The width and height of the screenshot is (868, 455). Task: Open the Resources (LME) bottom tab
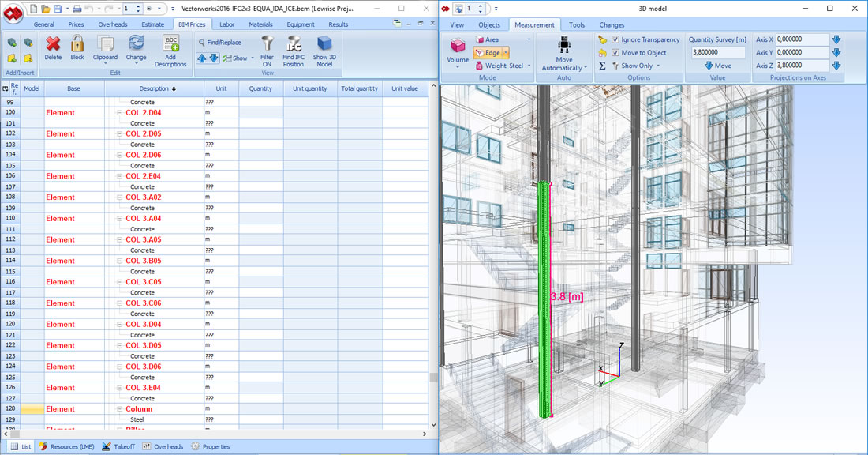pyautogui.click(x=67, y=446)
